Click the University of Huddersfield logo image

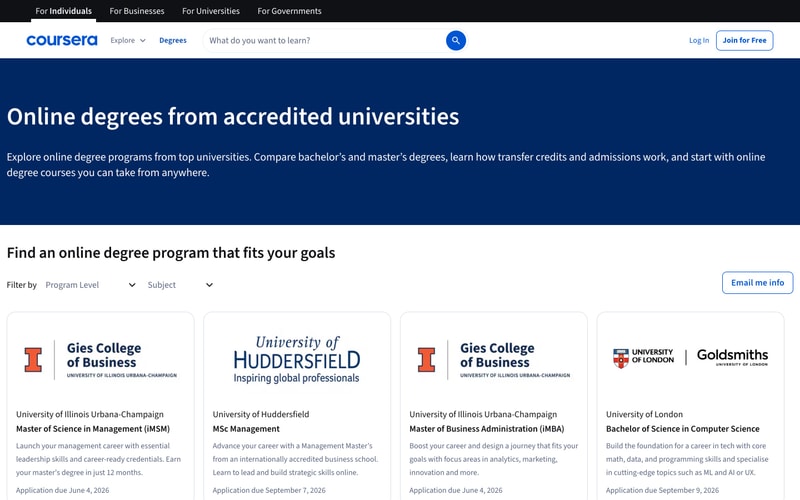coord(297,360)
